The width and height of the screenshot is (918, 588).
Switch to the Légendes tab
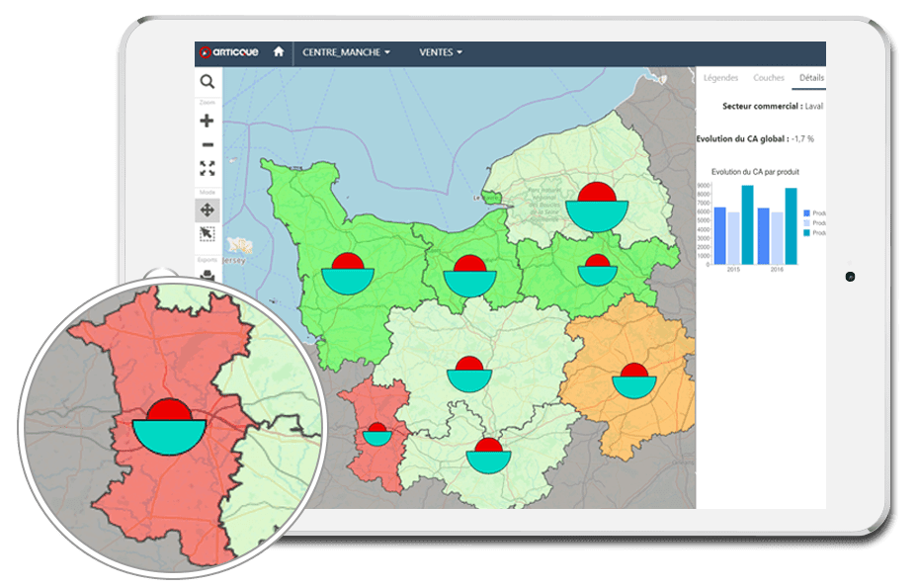tap(720, 77)
